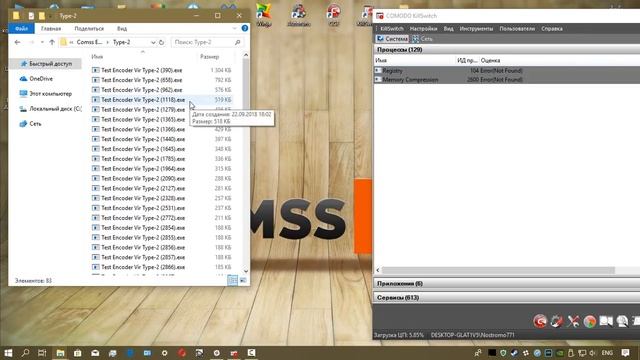Open Settings gear icon on taskbar
640x360 pixels.
pos(164,353)
